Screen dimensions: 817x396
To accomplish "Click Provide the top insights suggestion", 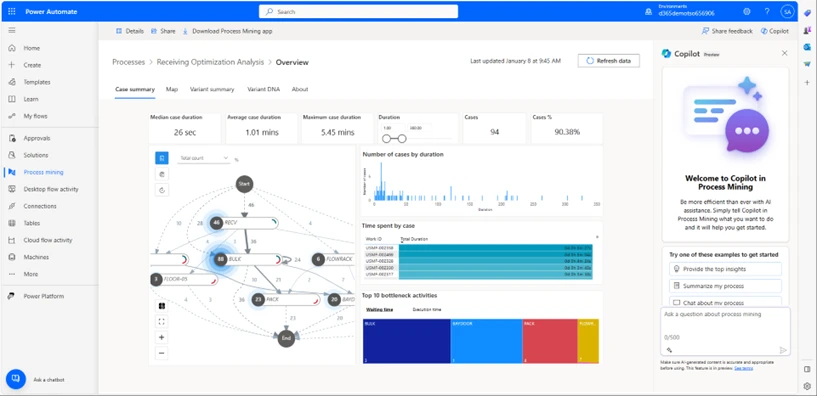I will [x=725, y=269].
